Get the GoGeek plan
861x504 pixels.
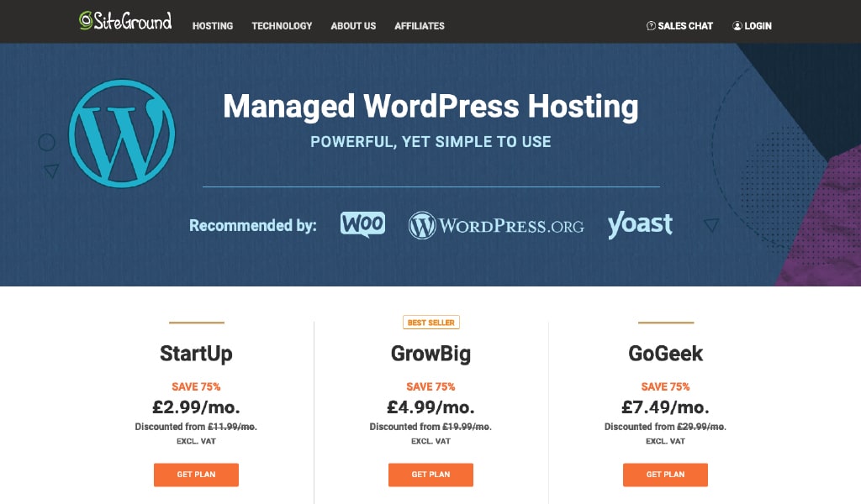point(665,475)
